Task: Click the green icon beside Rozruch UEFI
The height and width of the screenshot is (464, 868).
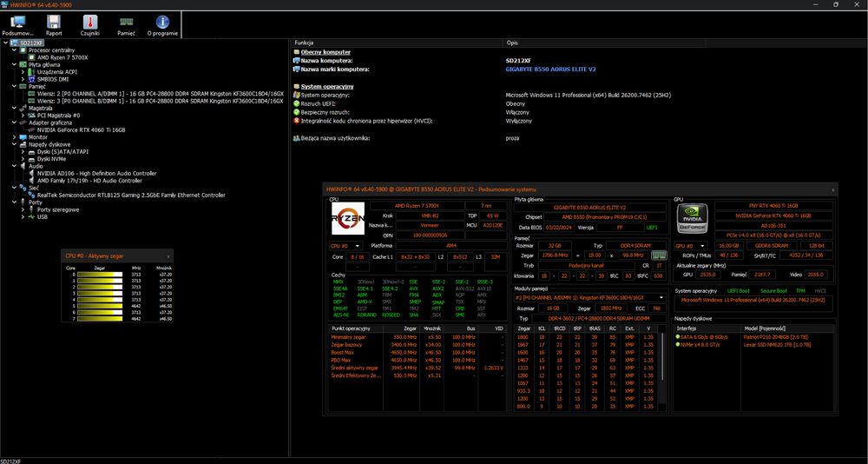Action: tap(296, 103)
